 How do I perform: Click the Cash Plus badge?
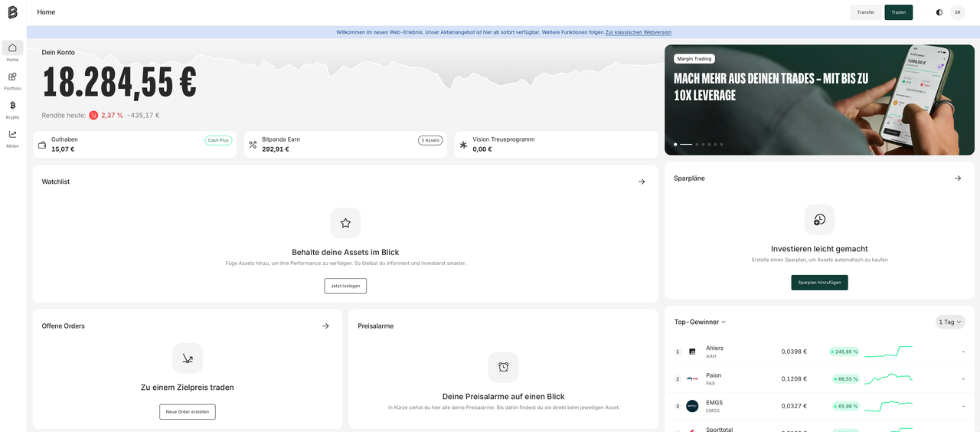(x=218, y=140)
